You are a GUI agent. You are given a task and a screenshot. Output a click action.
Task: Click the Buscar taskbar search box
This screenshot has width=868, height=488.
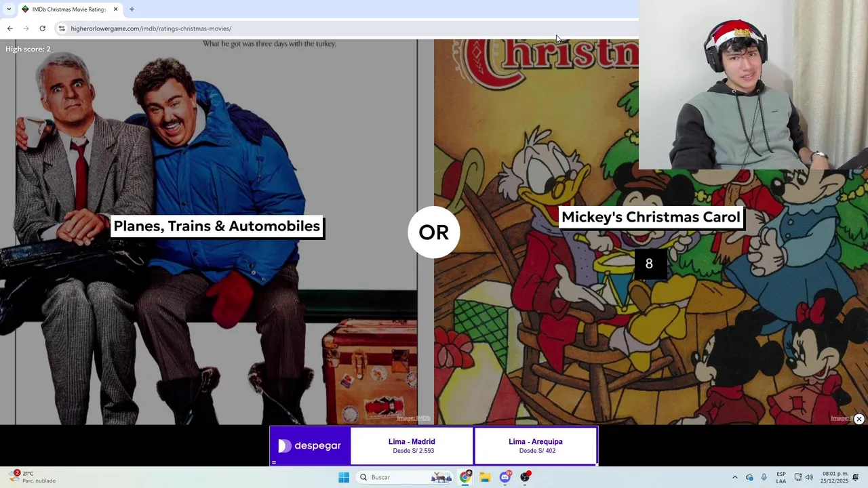[405, 477]
